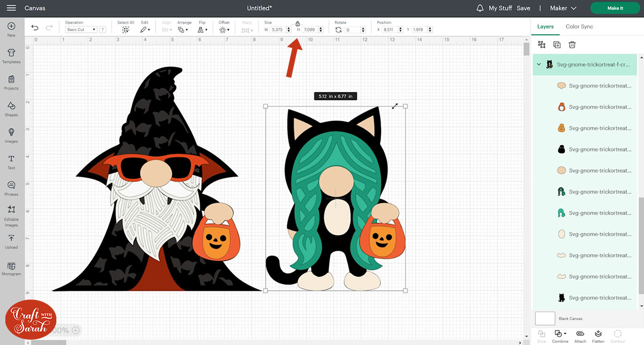Image resolution: width=644 pixels, height=345 pixels.
Task: Open the hamburger main menu
Action: pos(11,8)
